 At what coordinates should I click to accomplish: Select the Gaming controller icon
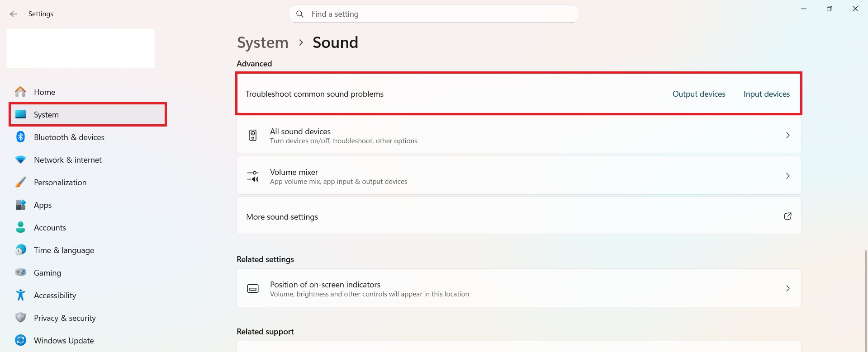pyautogui.click(x=20, y=272)
